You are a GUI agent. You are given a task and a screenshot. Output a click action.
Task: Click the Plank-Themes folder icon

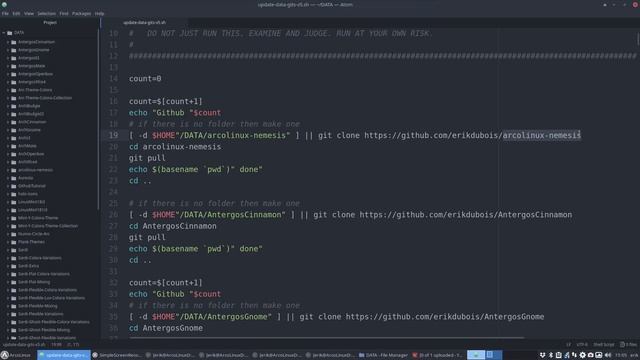click(x=13, y=242)
